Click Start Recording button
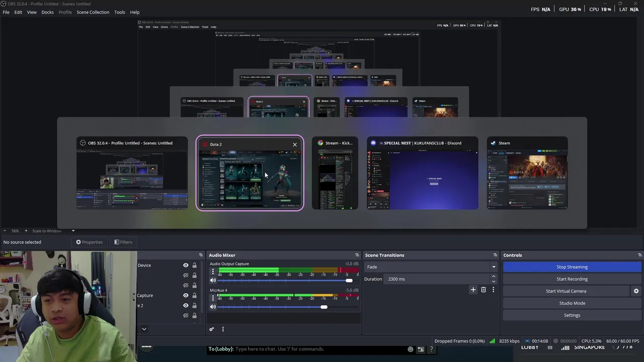 click(572, 279)
